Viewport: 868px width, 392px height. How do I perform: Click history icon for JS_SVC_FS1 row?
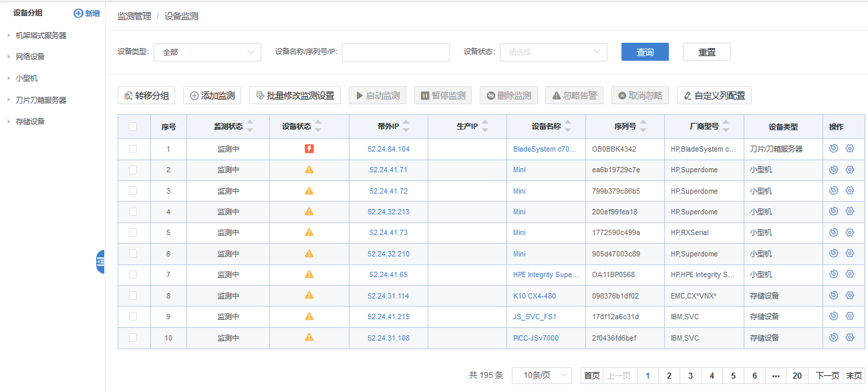point(833,316)
